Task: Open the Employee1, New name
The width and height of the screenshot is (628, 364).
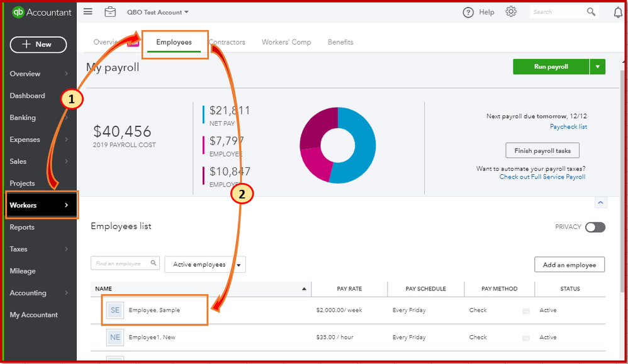Action: click(152, 337)
